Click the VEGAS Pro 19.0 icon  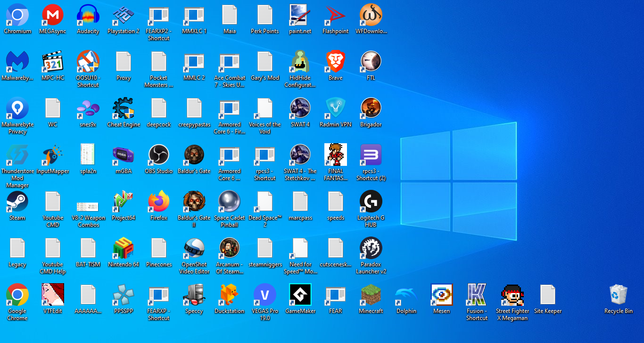tap(265, 295)
